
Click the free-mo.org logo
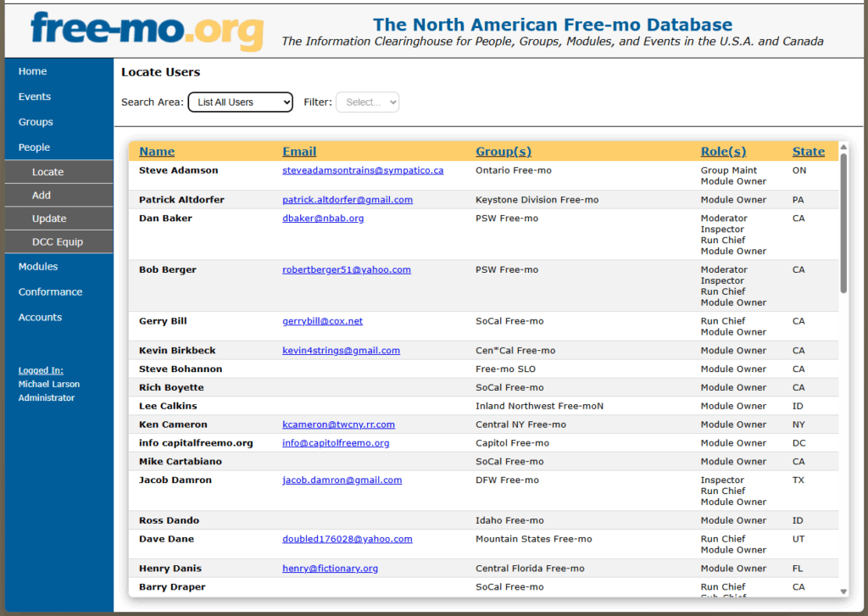[146, 31]
